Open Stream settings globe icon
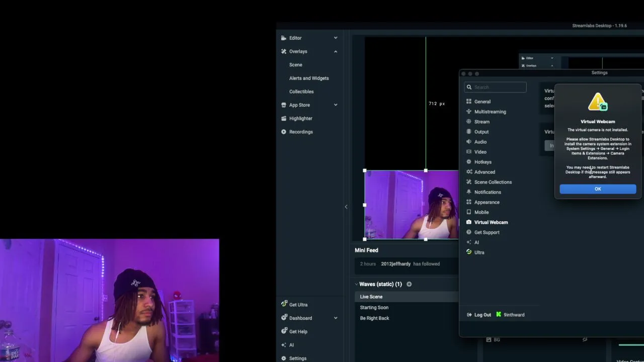644x362 pixels. [469, 122]
